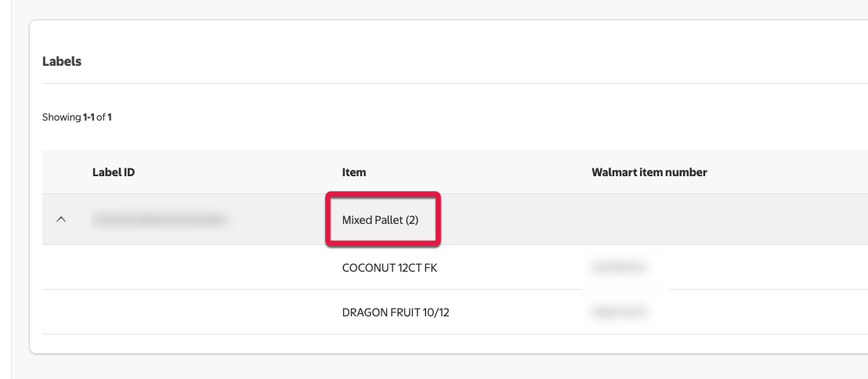Screen dimensions: 868x379
Task: Click the Mixed Pallet (2) item cell
Action: (x=380, y=220)
